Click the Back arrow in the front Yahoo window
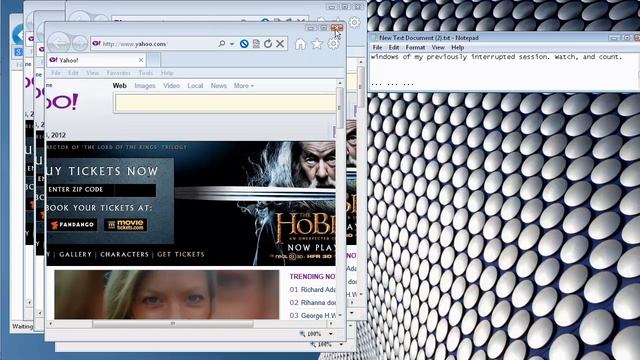Image resolution: width=640 pixels, height=360 pixels. 59,42
